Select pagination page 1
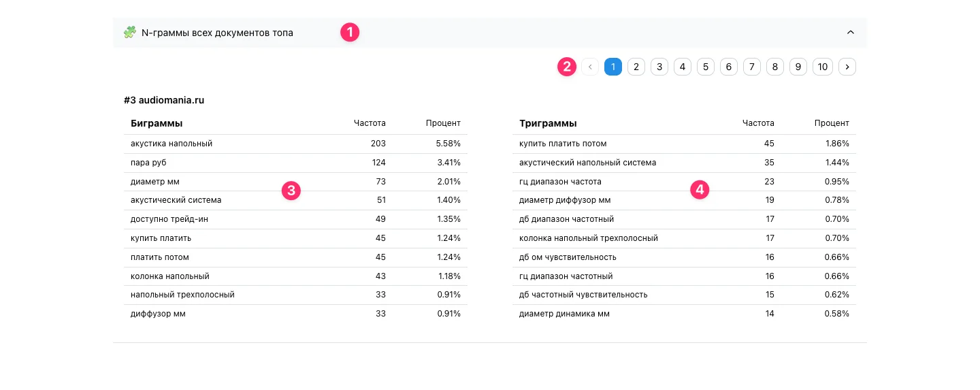 [x=613, y=67]
